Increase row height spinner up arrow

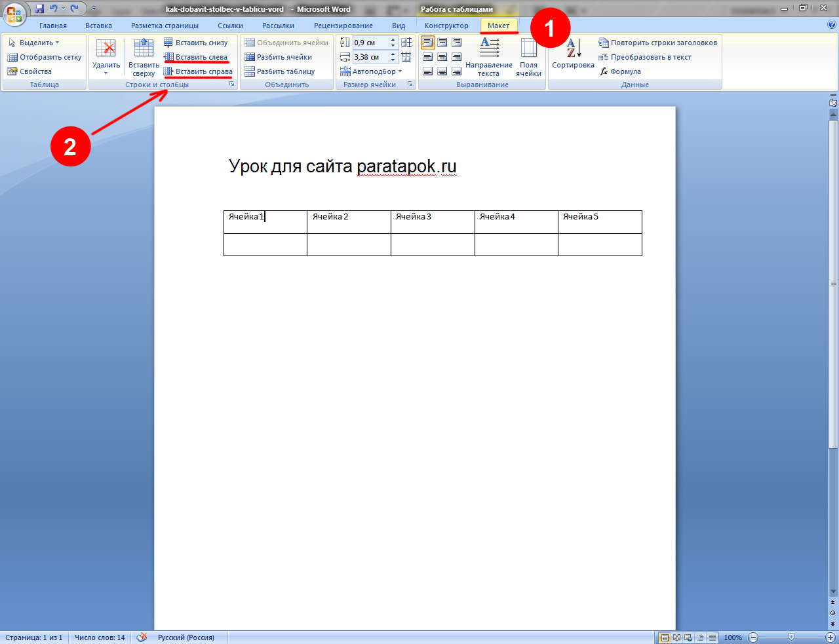(393, 40)
